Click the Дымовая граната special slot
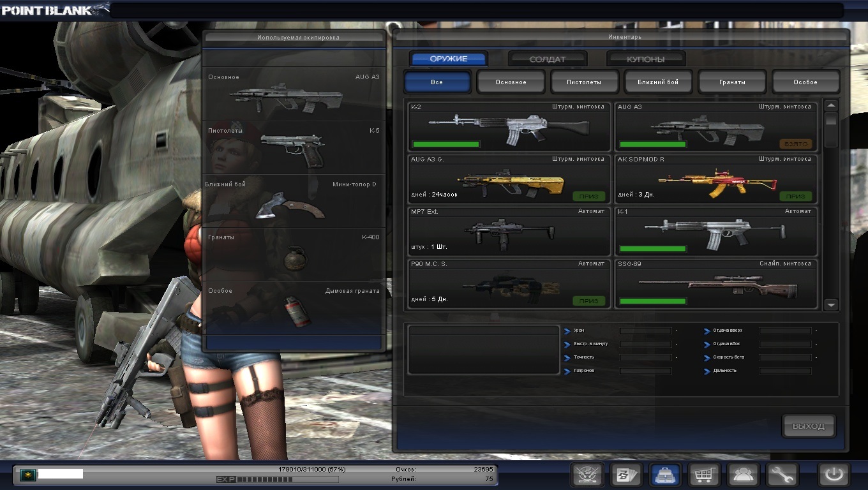This screenshot has height=490, width=868. point(294,309)
